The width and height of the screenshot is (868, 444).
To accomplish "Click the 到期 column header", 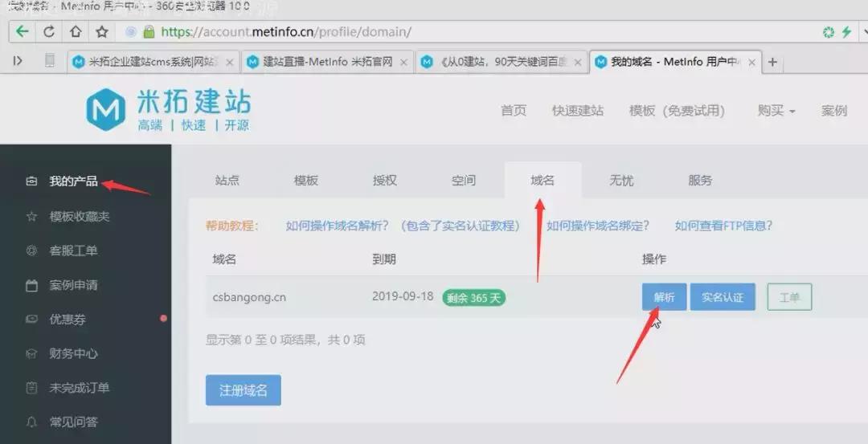I will (383, 259).
